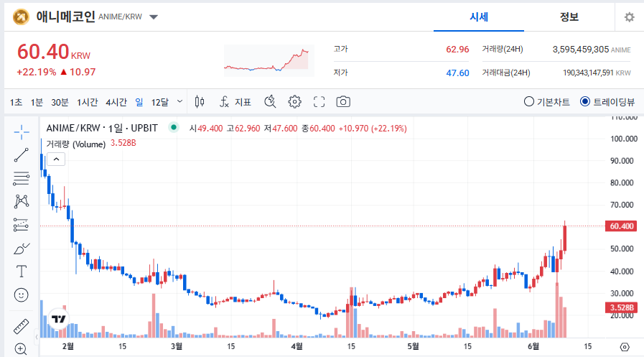The width and height of the screenshot is (644, 357).
Task: Click the 60.400 price axis label
Action: (x=622, y=226)
